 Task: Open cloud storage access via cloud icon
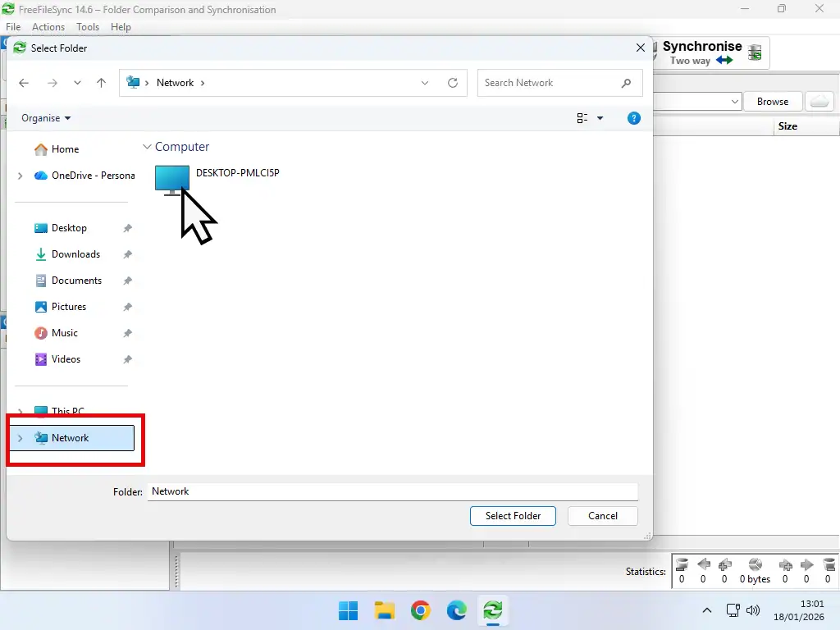[x=819, y=101]
